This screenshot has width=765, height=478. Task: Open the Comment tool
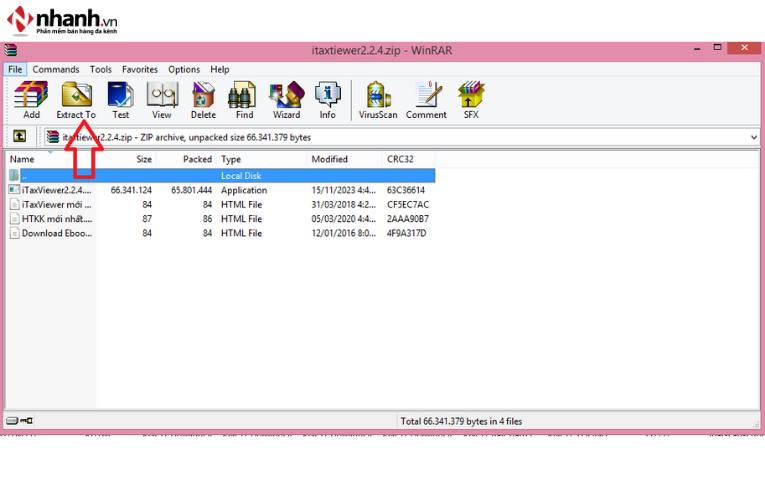tap(426, 100)
